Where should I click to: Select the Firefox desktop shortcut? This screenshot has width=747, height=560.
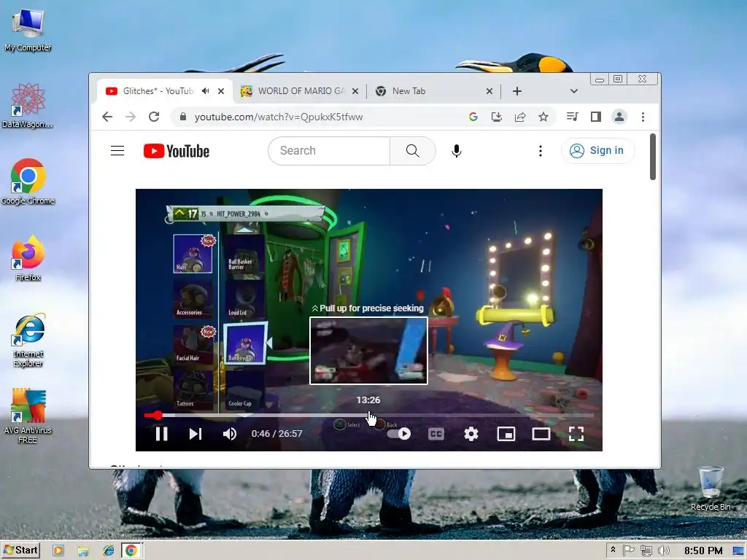point(28,258)
